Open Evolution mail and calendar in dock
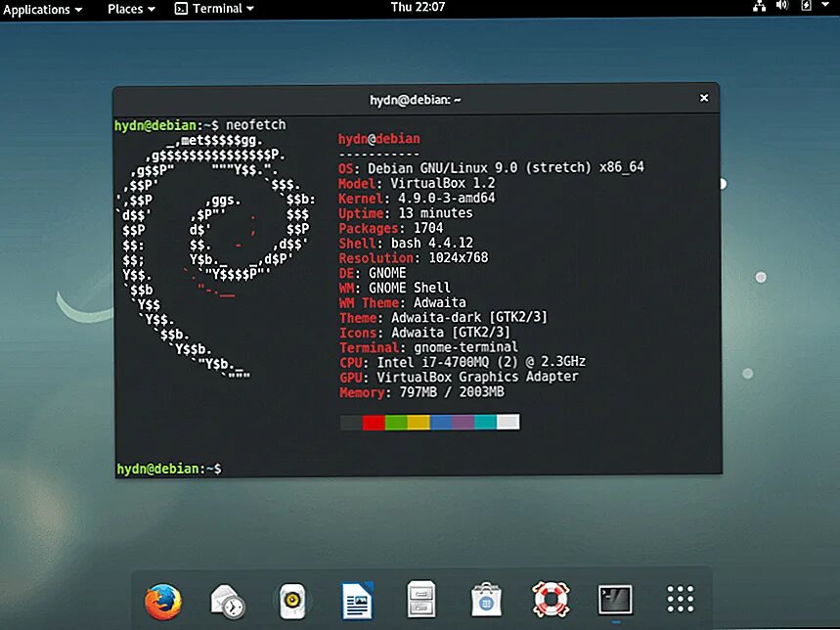Viewport: 840px width, 630px height. pyautogui.click(x=228, y=602)
